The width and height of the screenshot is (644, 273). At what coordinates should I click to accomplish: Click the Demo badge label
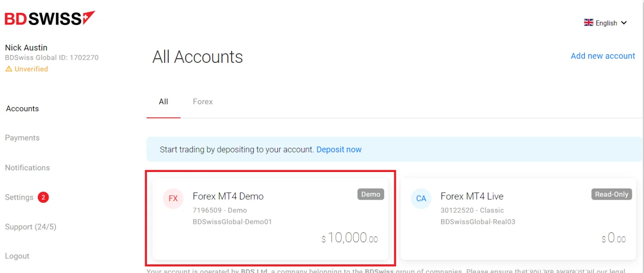pyautogui.click(x=371, y=194)
